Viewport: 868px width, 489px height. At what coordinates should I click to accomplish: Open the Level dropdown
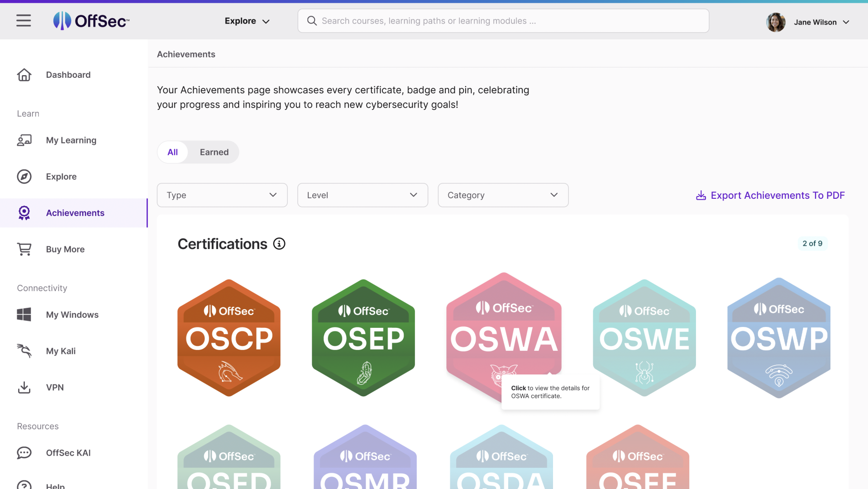362,195
